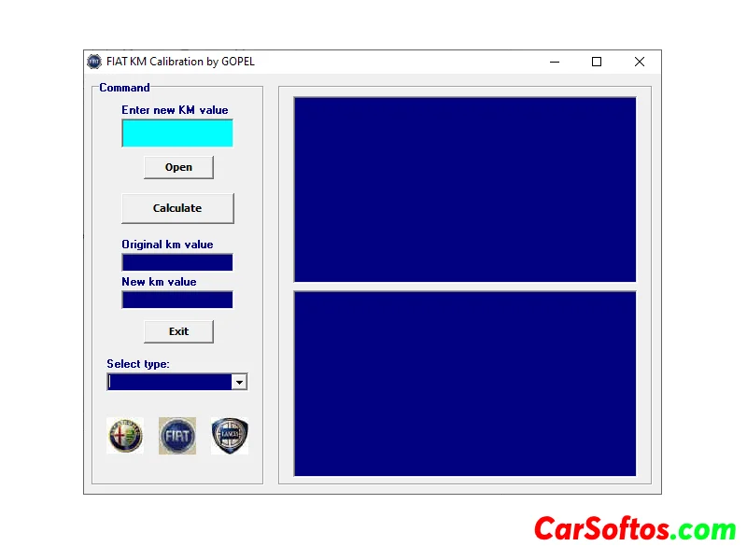Maximize the FIAT KM Calibration window

coord(597,62)
